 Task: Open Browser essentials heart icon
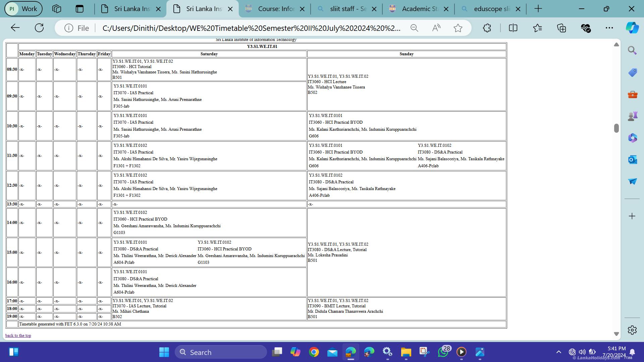586,28
